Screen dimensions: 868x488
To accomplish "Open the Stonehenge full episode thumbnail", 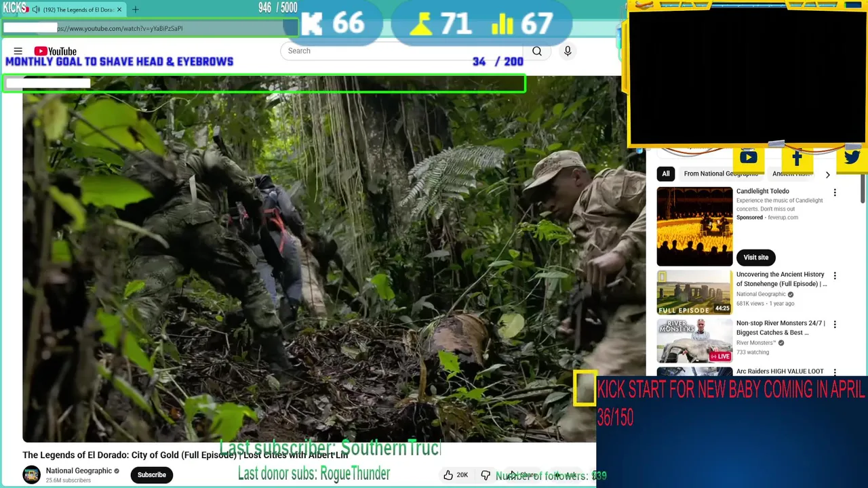I will tap(694, 293).
